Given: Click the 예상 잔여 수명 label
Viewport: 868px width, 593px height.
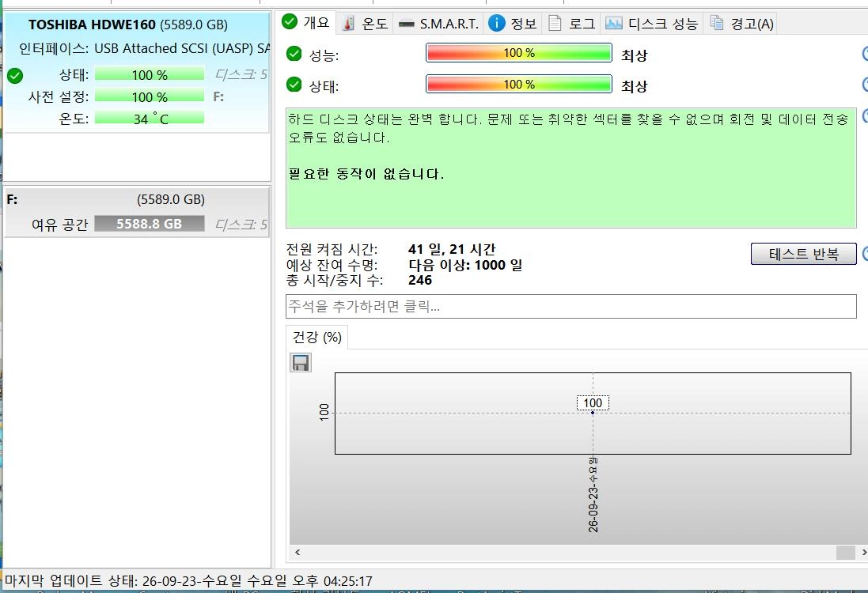Looking at the screenshot, I should (332, 265).
